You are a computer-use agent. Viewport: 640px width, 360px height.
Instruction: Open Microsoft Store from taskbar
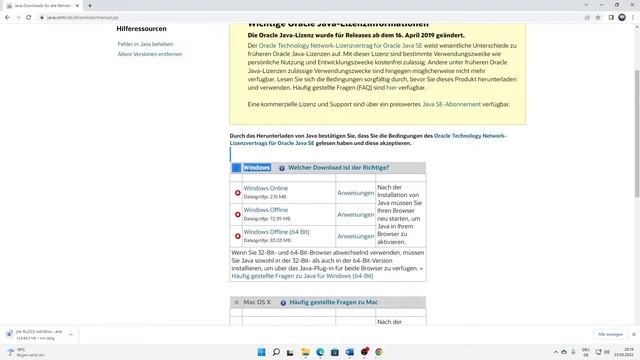(335, 352)
